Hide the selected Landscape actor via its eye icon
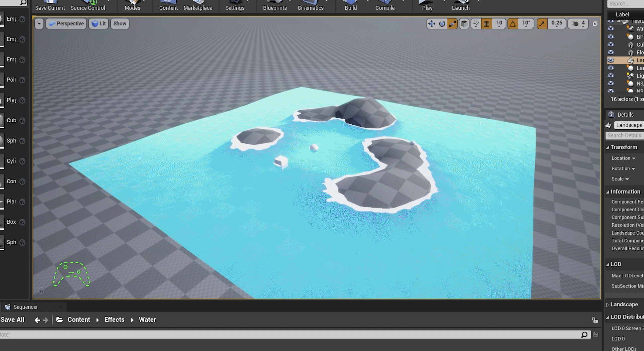Viewport: 644px width, 351px height. [x=611, y=60]
